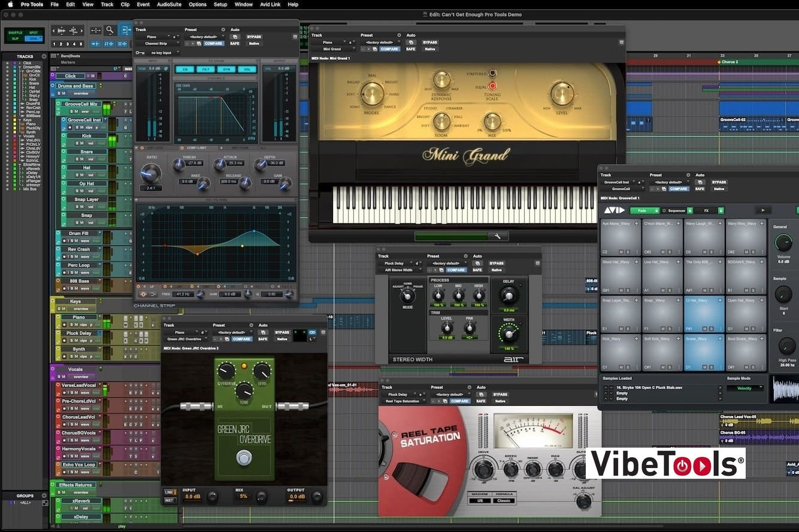This screenshot has height=532, width=799.
Task: Open the Track menu in menu bar
Action: (107, 4)
